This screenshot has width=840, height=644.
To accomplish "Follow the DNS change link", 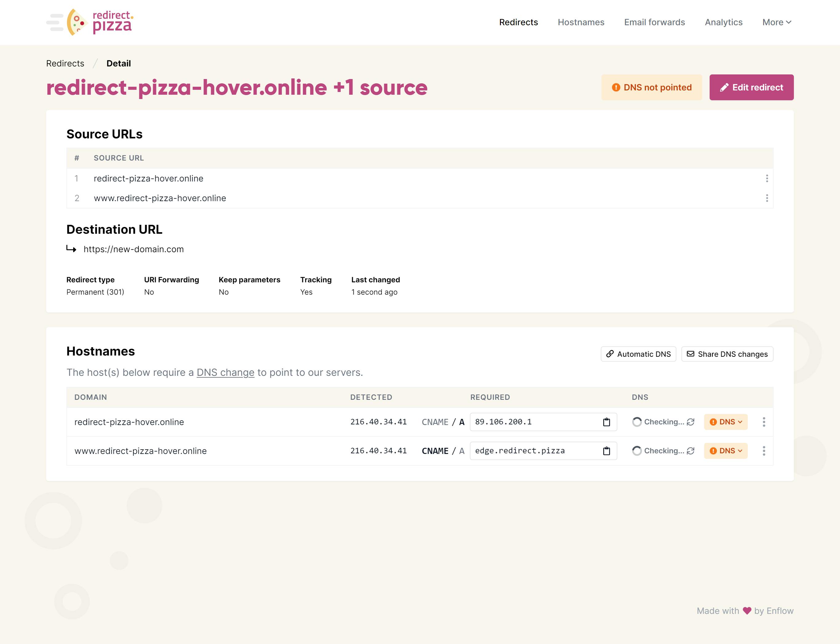I will [x=225, y=373].
